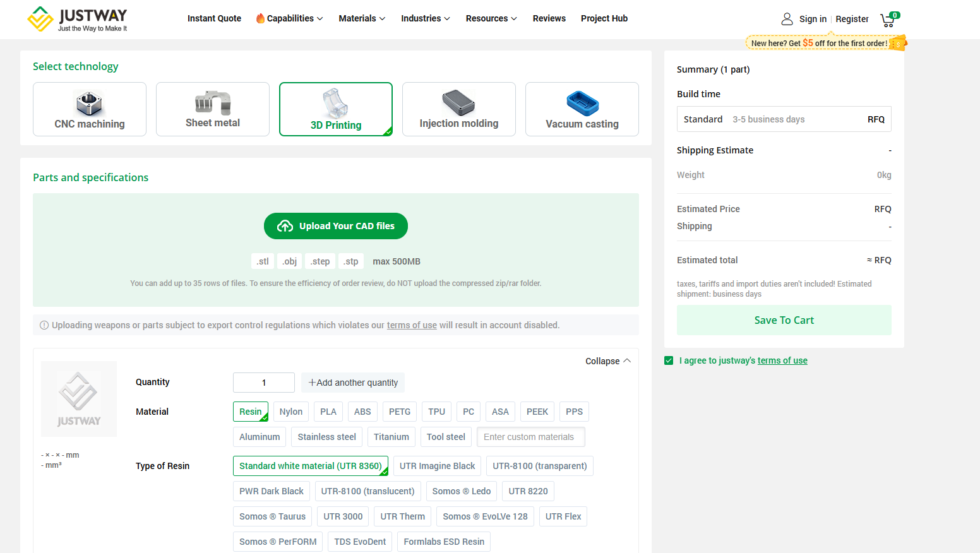Image resolution: width=980 pixels, height=553 pixels.
Task: Choose Stainless steel material option
Action: click(327, 437)
